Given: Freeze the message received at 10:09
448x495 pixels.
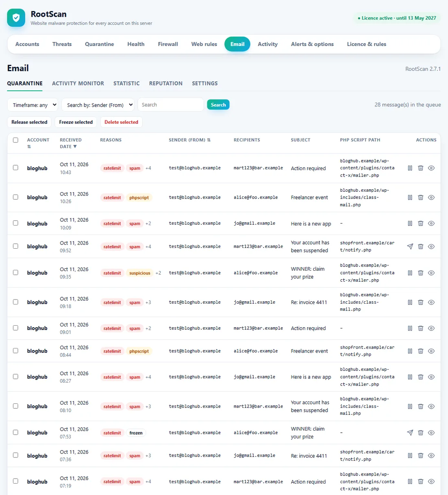Looking at the screenshot, I should pos(410,223).
